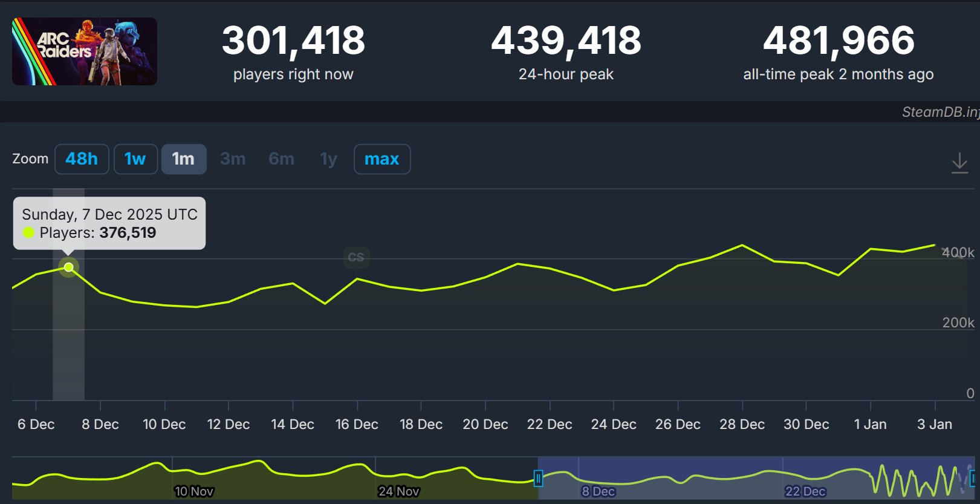Click the disabled 3m zoom option
Image resolution: width=980 pixels, height=504 pixels.
(233, 159)
